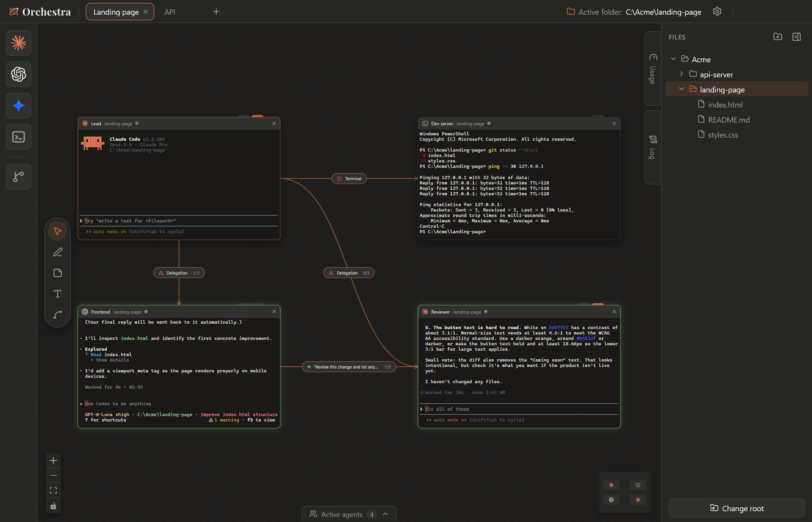
Task: Click the Change root button
Action: click(737, 508)
